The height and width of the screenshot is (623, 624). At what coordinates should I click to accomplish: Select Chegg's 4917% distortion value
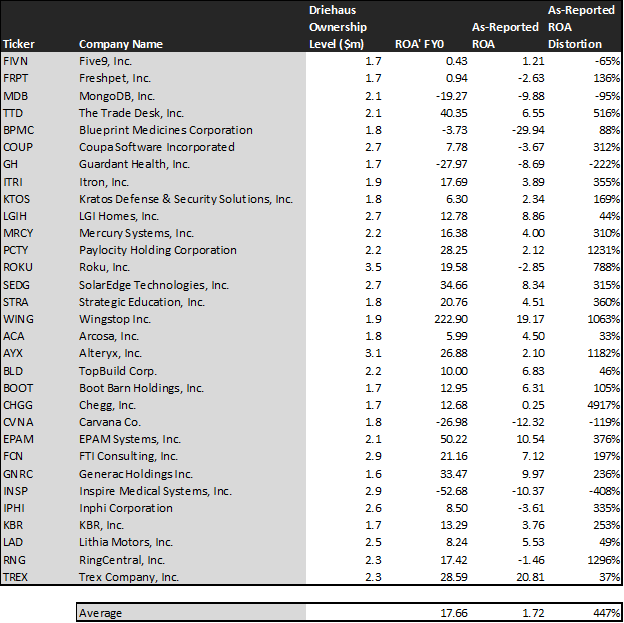[x=603, y=405]
